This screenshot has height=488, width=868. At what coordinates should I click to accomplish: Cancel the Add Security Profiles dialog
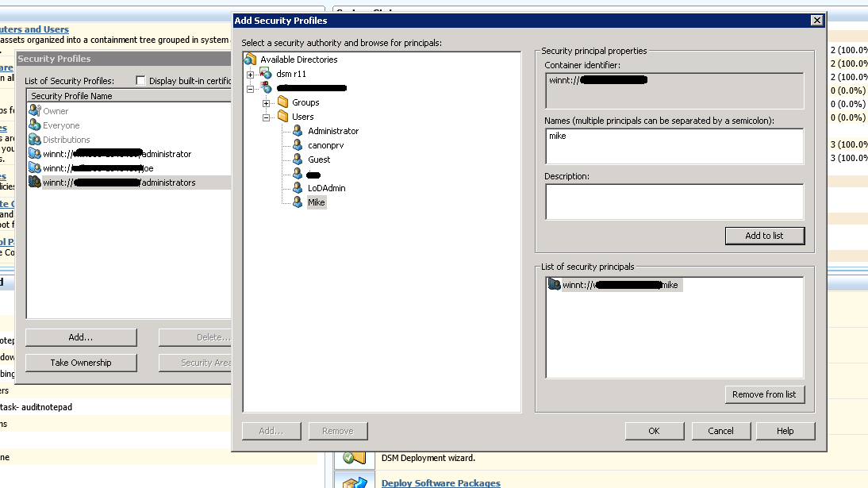click(720, 431)
